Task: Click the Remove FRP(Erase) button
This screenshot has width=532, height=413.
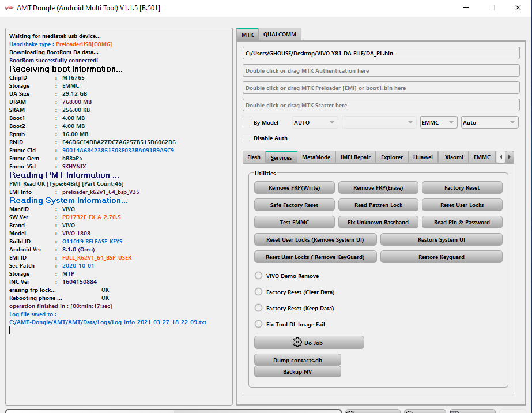Action: click(378, 188)
